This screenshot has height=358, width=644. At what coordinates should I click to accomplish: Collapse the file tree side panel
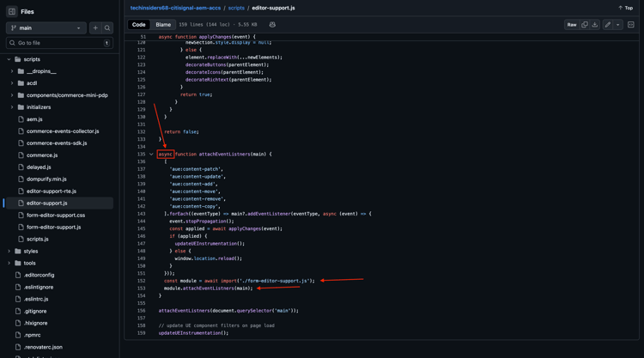click(x=12, y=11)
